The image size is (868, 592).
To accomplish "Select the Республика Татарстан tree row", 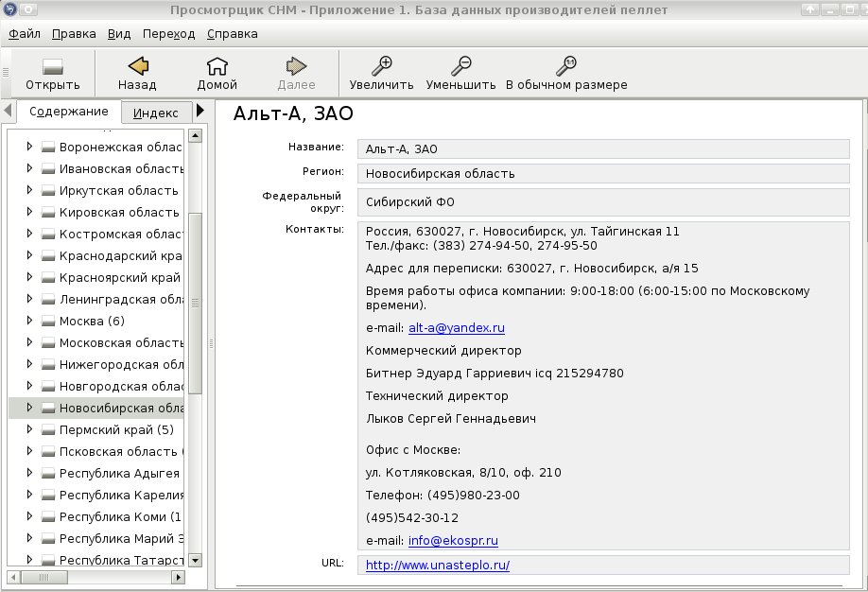I will click(x=96, y=559).
